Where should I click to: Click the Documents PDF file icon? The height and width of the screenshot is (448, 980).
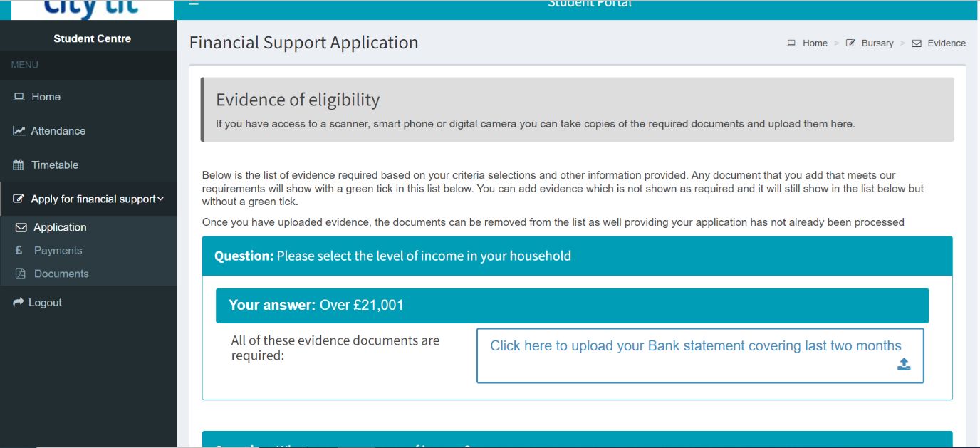point(21,274)
